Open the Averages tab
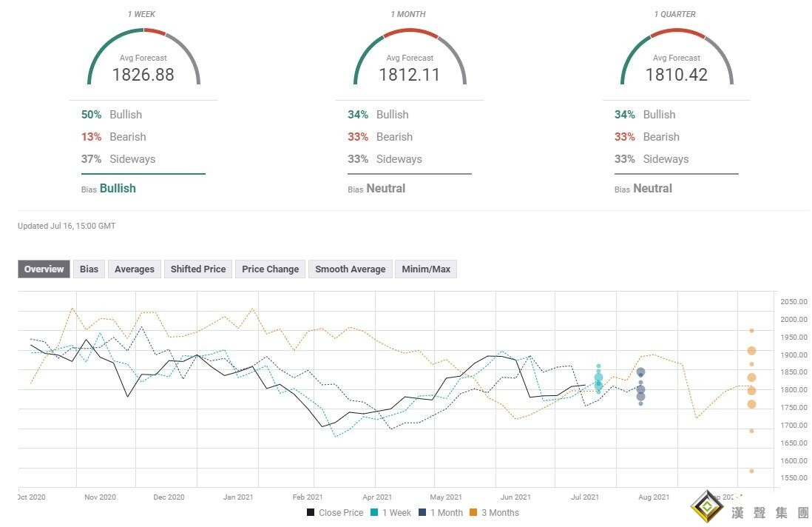The image size is (812, 527). pos(135,269)
